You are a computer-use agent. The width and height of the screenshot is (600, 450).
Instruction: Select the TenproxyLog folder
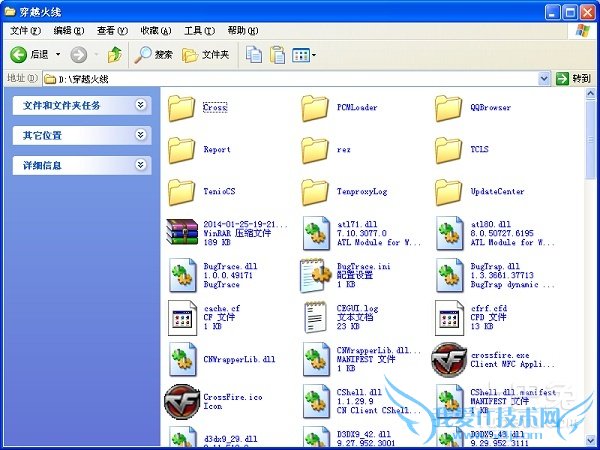pos(316,191)
